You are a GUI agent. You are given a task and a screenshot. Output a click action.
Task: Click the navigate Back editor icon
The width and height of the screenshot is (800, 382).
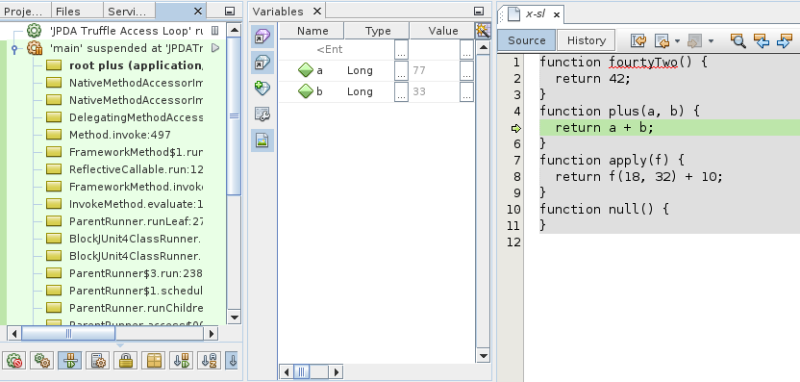pyautogui.click(x=662, y=40)
